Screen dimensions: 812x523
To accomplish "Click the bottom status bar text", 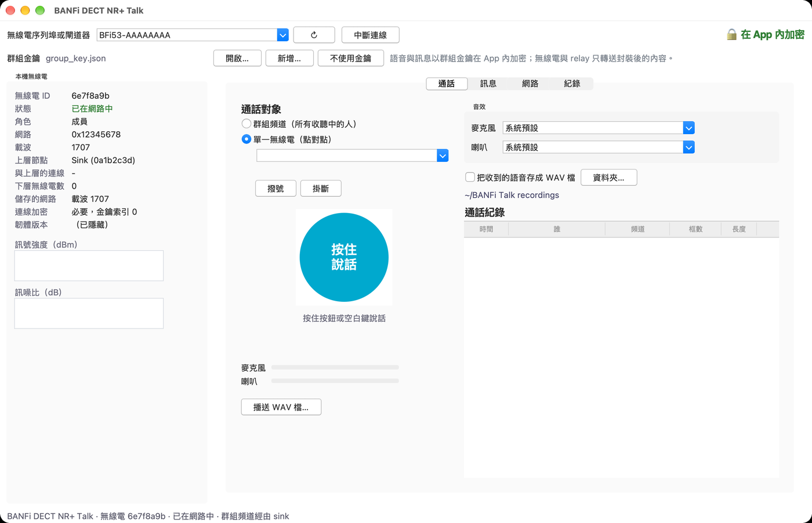I will coord(148,516).
